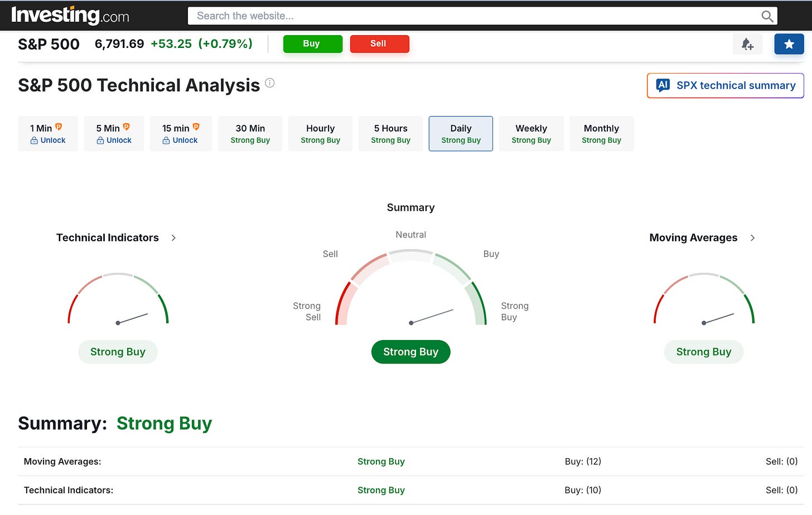Open the Moving Averages heading link
Image resolution: width=812 pixels, height=515 pixels.
click(x=693, y=238)
